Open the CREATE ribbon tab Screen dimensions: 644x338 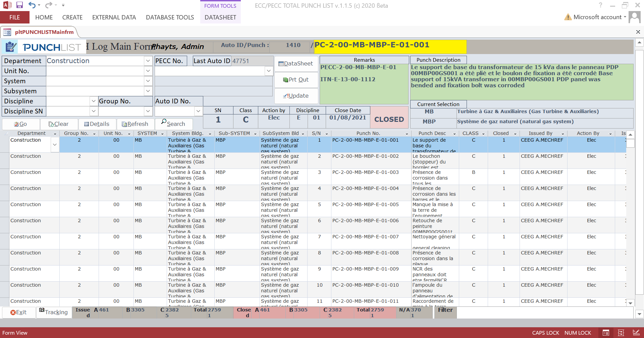coord(72,17)
